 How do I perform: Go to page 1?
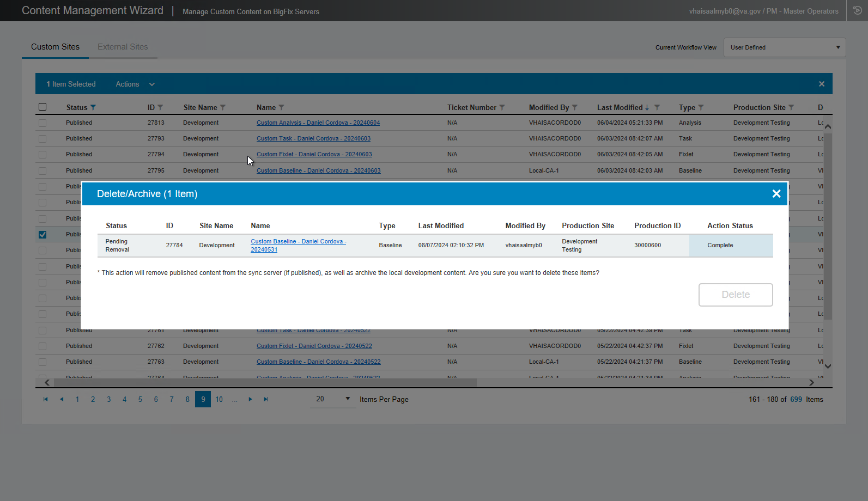77,399
